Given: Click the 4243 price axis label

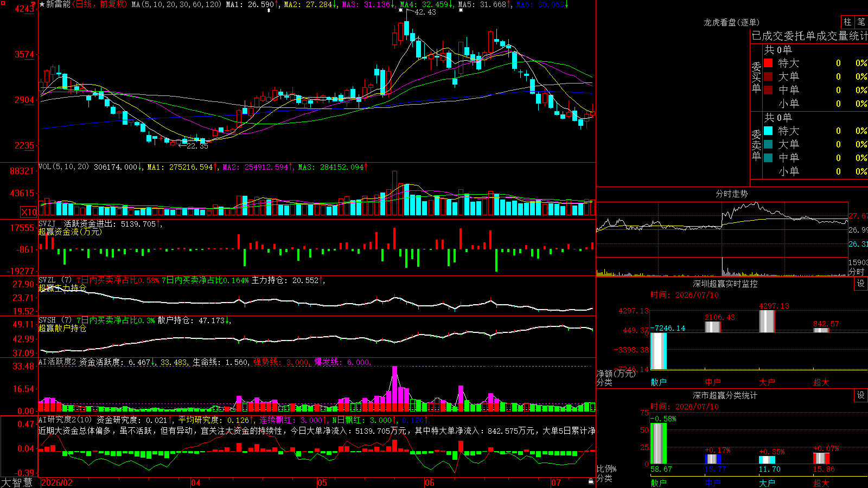Looking at the screenshot, I should 25,9.
